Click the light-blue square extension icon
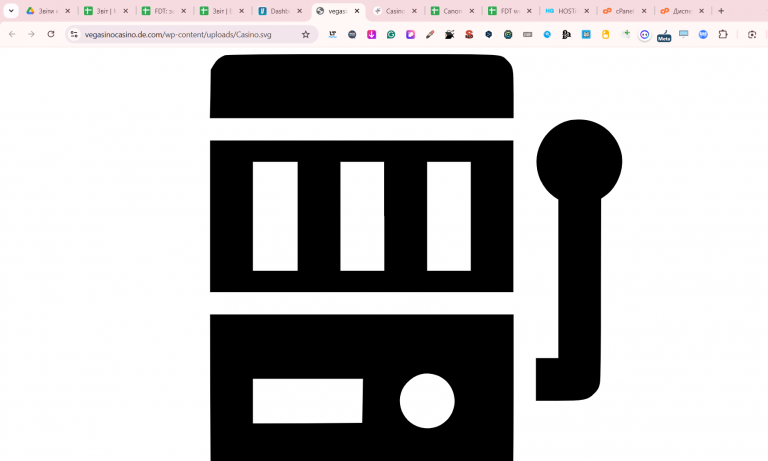The image size is (768, 461). (x=586, y=34)
